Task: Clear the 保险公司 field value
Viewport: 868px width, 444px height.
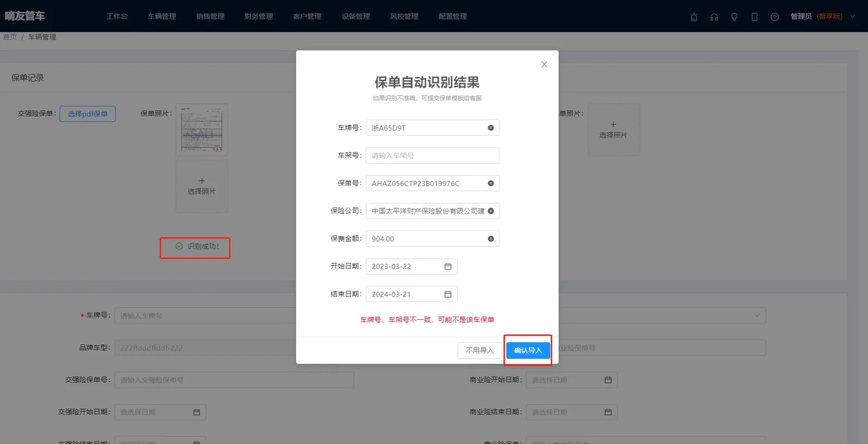Action: click(491, 211)
